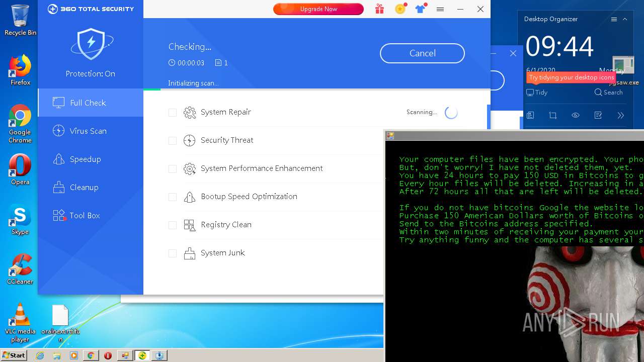This screenshot has width=644, height=362.
Task: Click the Registry Clean icon
Action: pyautogui.click(x=190, y=225)
